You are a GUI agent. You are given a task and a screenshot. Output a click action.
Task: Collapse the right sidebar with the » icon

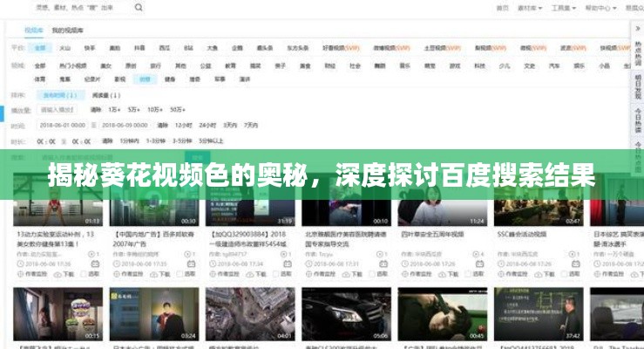click(x=638, y=29)
